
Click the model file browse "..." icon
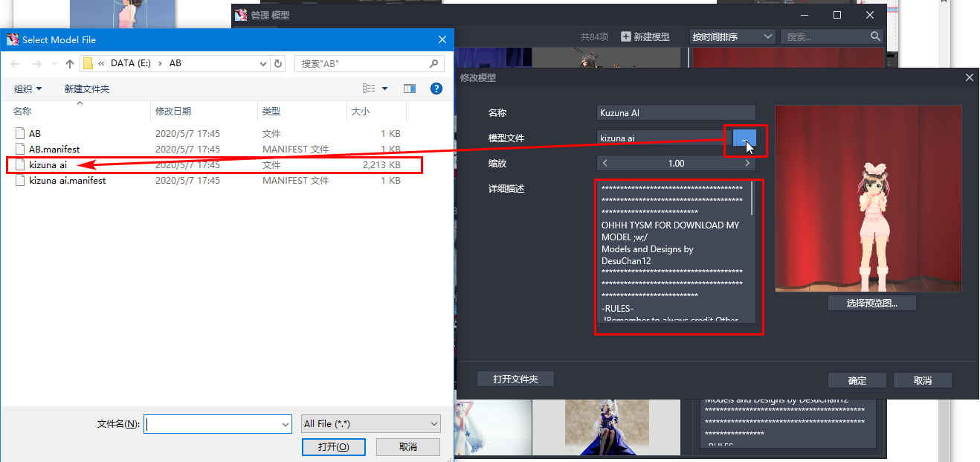744,140
